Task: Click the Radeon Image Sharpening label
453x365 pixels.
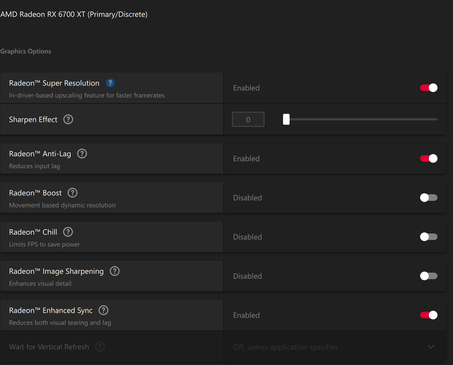Action: click(56, 271)
